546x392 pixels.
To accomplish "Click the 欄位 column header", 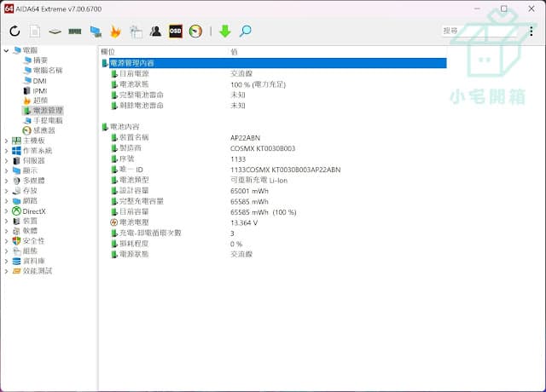I will coord(108,52).
